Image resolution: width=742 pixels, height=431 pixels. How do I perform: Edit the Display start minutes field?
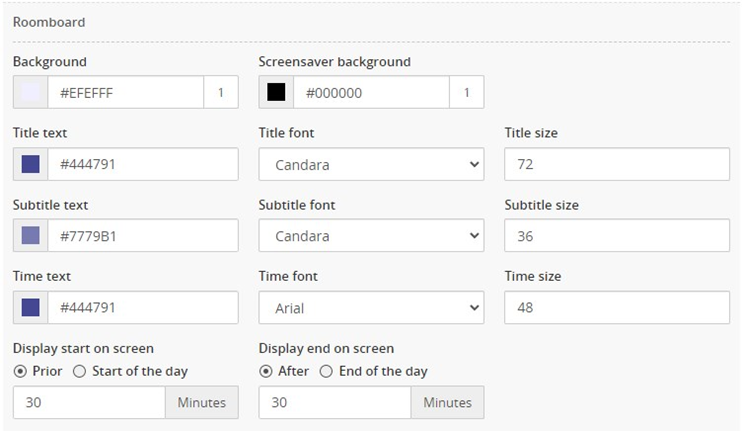tap(89, 403)
